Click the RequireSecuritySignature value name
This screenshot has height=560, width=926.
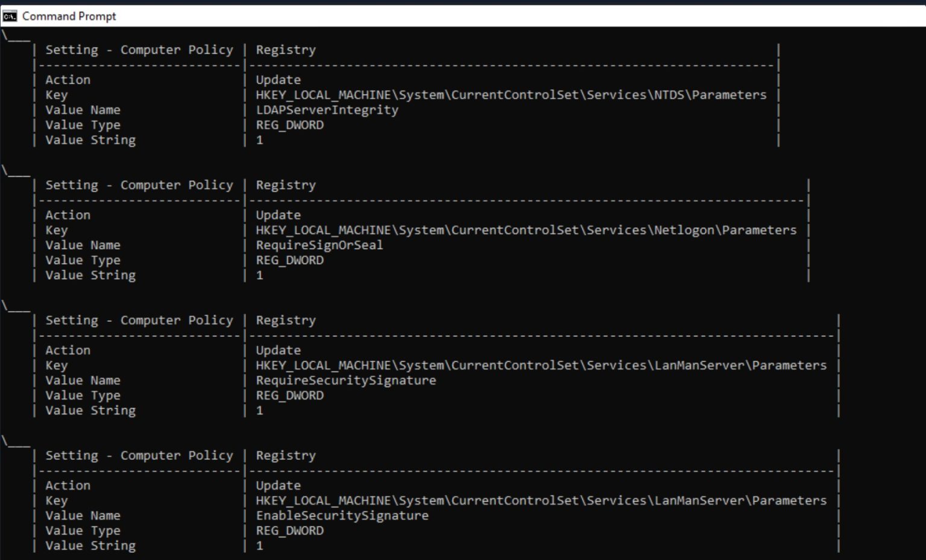[x=345, y=380]
